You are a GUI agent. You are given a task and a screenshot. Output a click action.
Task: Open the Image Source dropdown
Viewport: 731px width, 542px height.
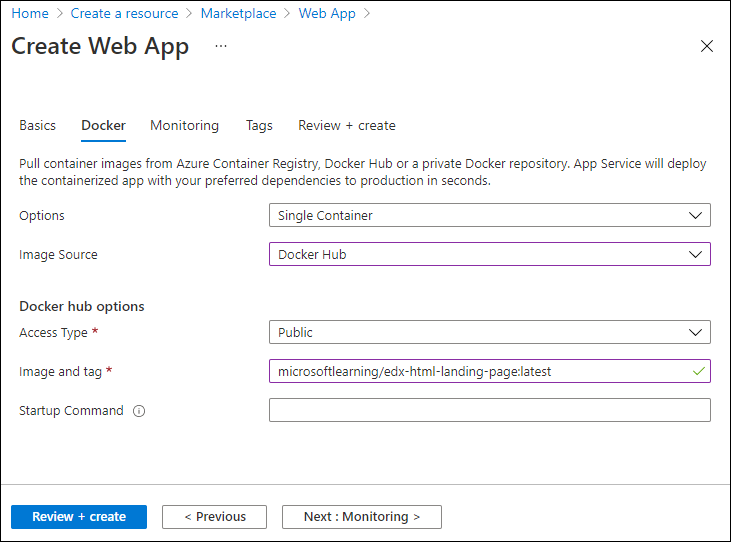pos(490,254)
